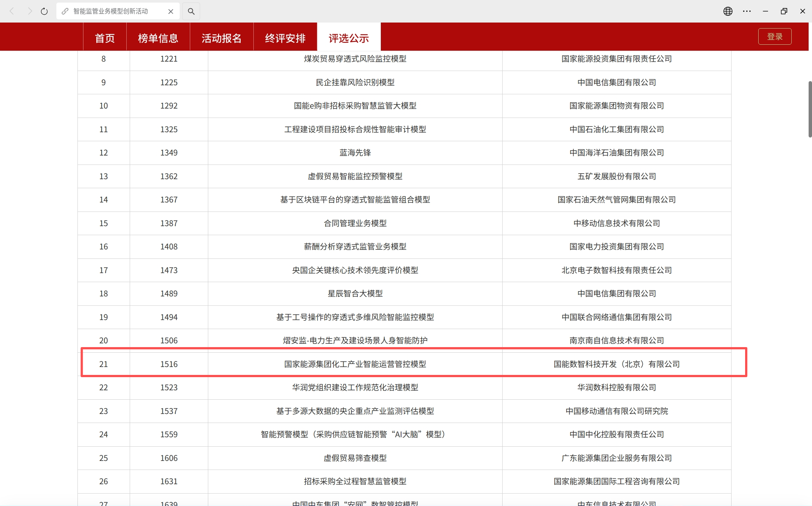Click the 登录 button

[774, 36]
